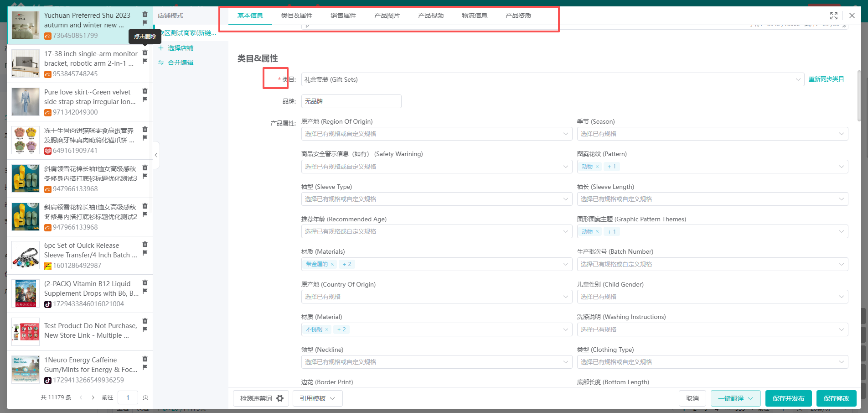868x413 pixels.
Task: Remove the 不锈钢 tag from Material
Action: [327, 329]
